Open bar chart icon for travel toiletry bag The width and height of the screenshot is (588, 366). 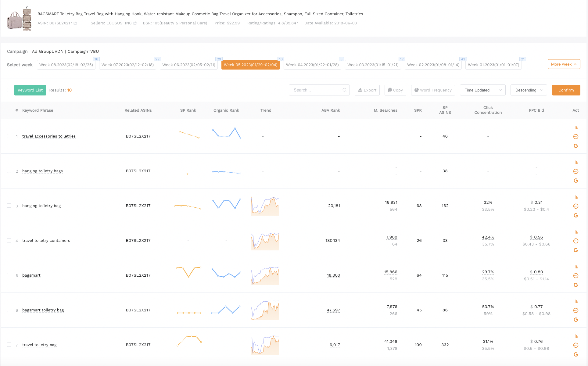[x=576, y=336]
